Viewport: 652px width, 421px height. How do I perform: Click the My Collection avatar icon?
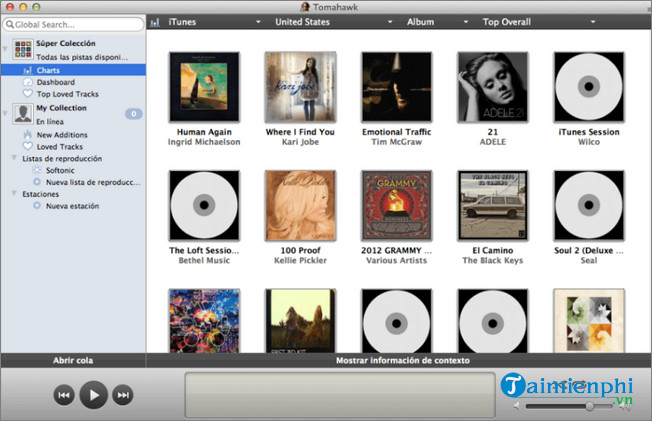point(22,113)
